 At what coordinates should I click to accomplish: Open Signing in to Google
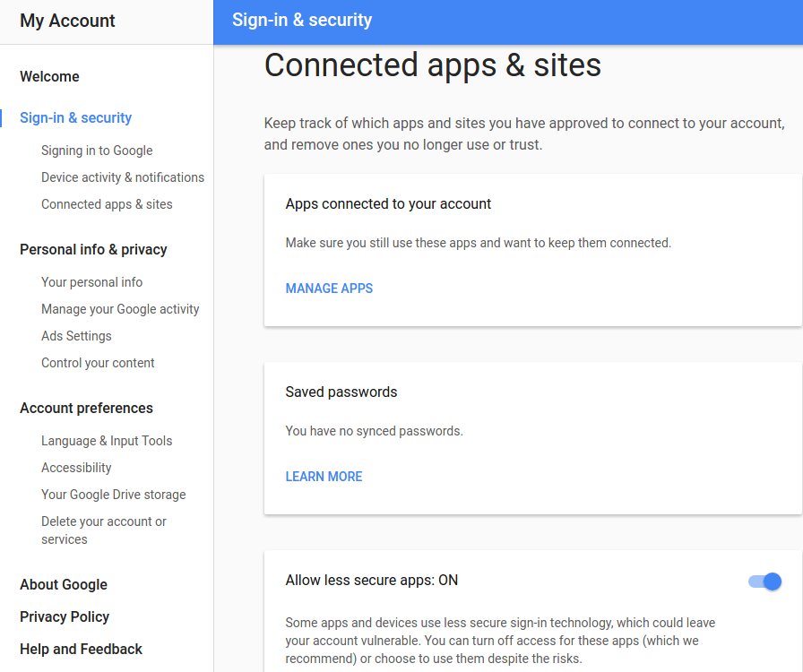coord(97,151)
